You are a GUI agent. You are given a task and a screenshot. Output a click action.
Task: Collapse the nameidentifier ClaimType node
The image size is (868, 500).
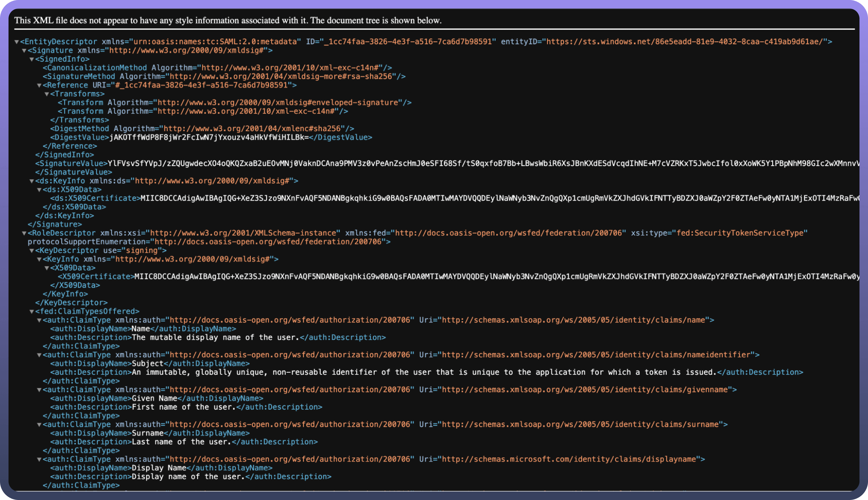tap(39, 355)
